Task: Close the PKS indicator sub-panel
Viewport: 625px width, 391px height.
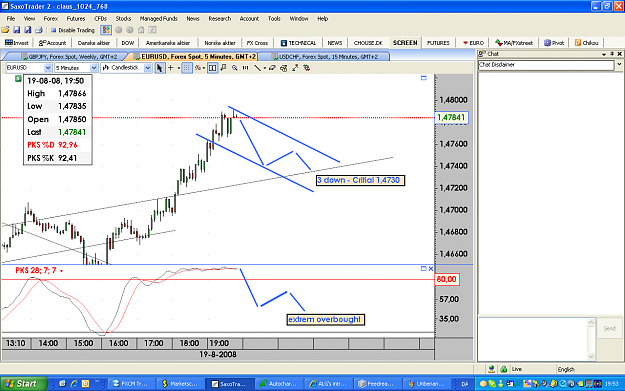Action: click(x=430, y=269)
